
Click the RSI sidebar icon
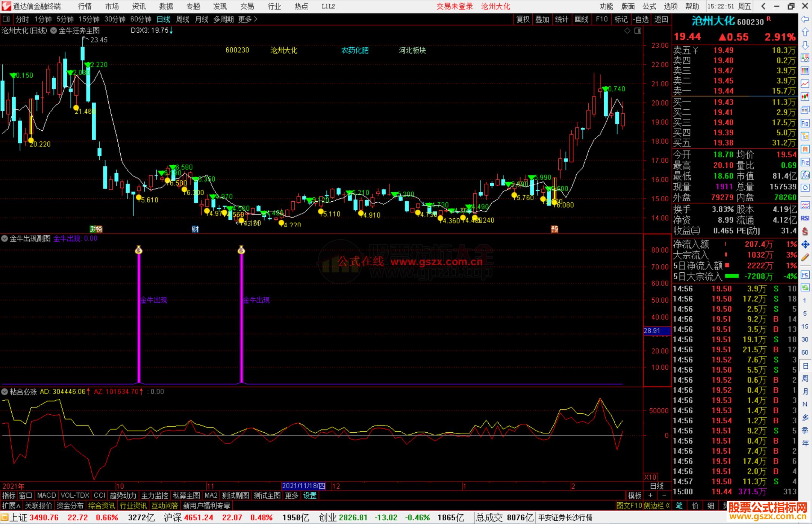point(805,218)
